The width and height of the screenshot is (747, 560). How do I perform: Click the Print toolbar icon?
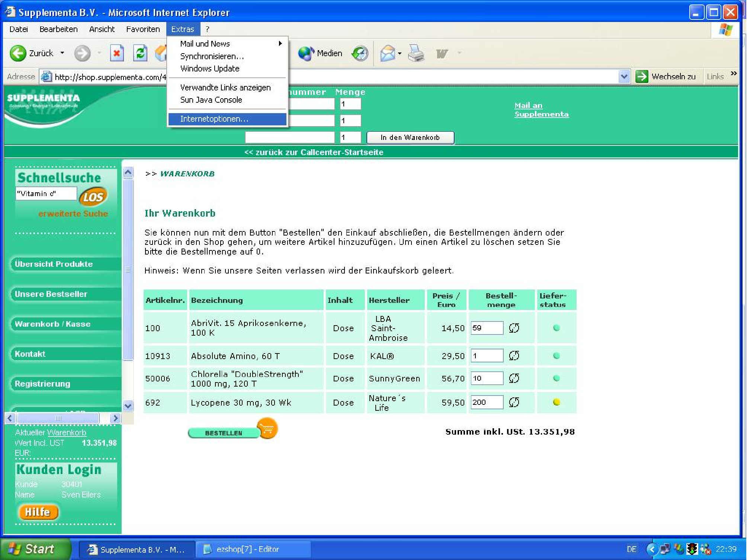click(x=416, y=54)
